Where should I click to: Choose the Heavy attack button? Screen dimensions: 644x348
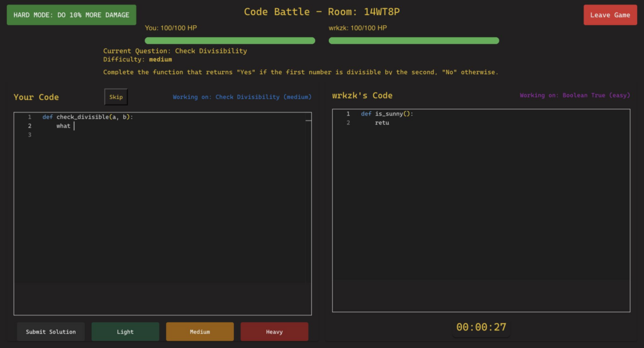[274, 332]
